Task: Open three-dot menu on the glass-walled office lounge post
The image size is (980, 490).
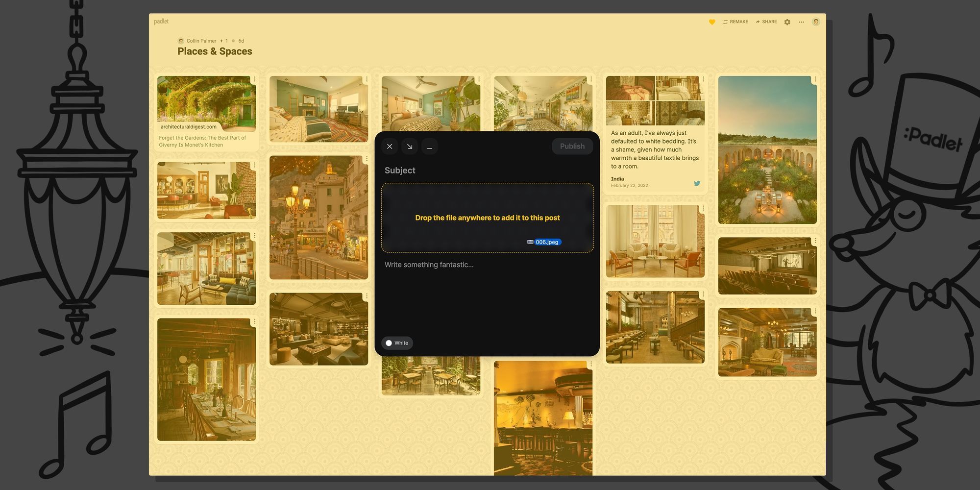Action: click(254, 236)
